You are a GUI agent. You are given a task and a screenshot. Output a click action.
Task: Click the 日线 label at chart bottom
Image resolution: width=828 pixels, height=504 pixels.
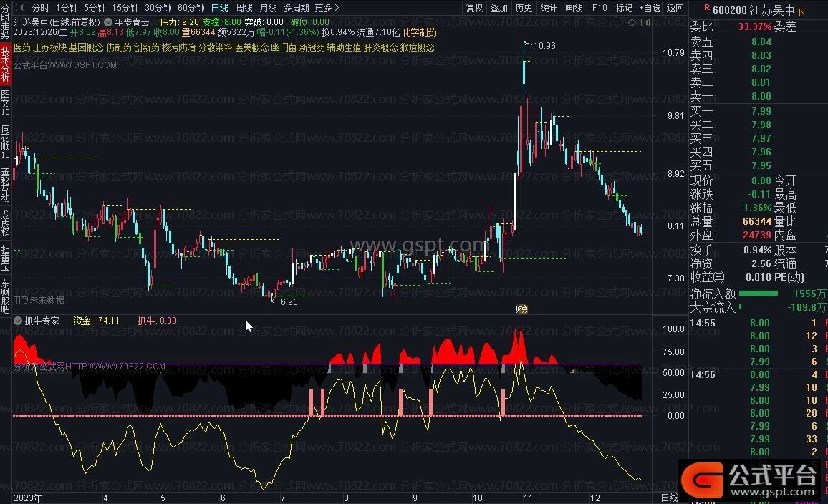point(669,498)
